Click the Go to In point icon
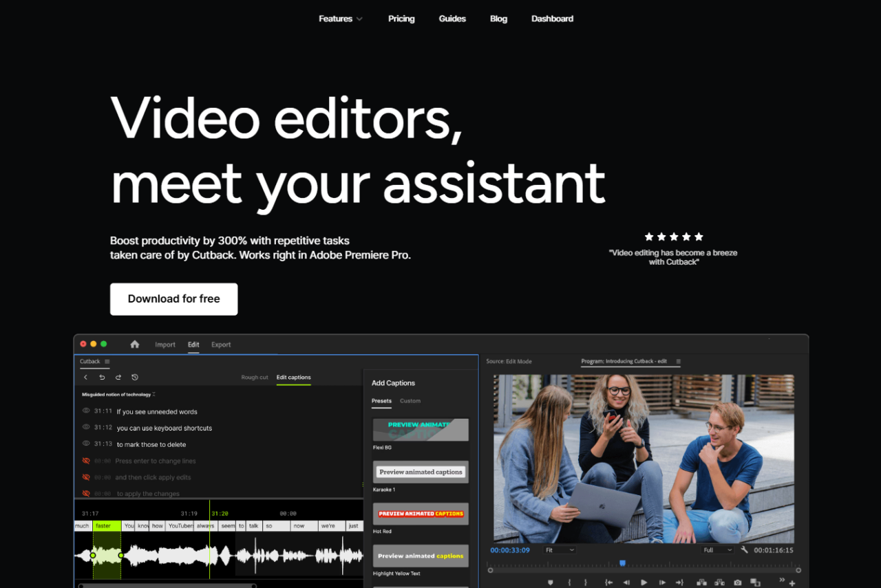This screenshot has width=881, height=588. click(608, 582)
